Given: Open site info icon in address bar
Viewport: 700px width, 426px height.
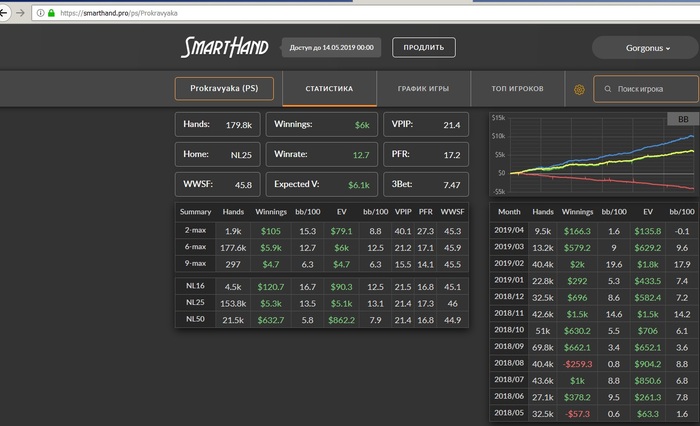Looking at the screenshot, I should click(x=40, y=13).
